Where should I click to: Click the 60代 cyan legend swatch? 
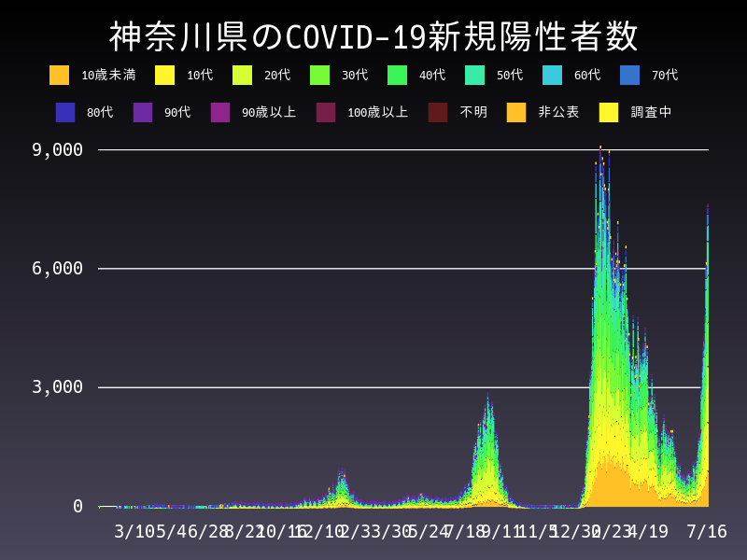[552, 75]
